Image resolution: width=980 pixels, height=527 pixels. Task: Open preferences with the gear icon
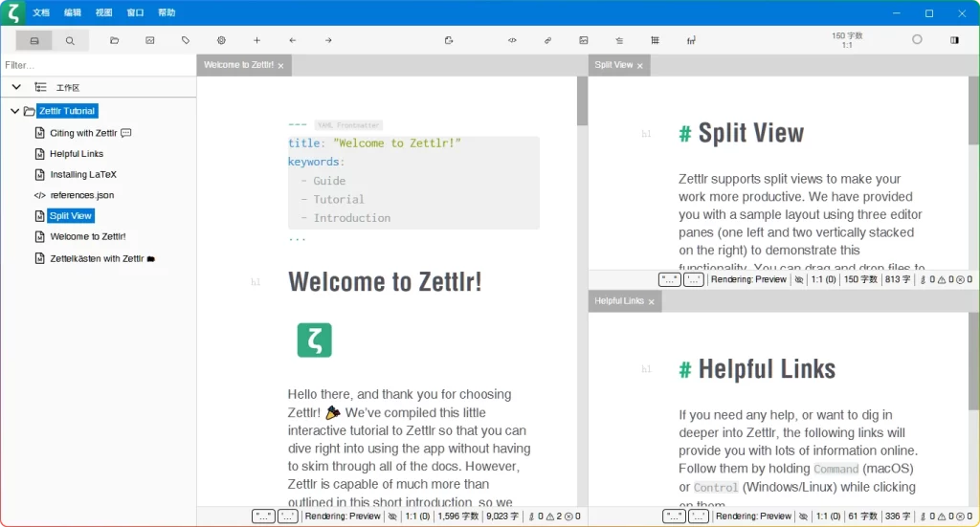(221, 40)
